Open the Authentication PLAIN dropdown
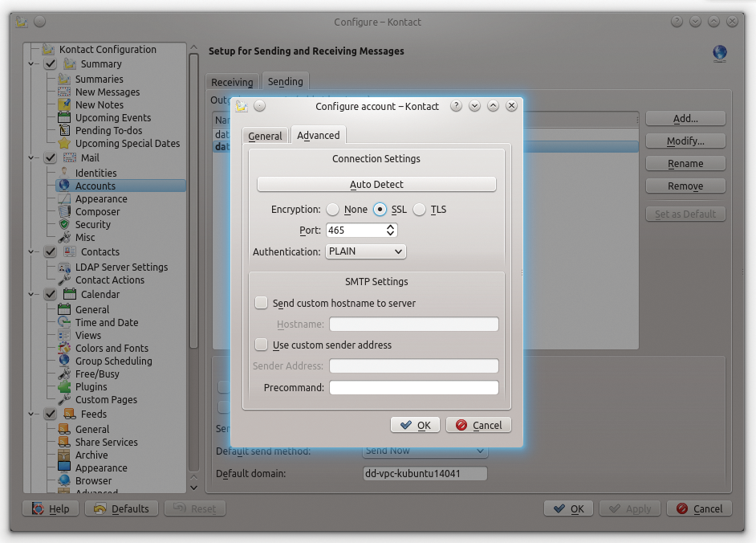The height and width of the screenshot is (543, 756). coord(366,251)
